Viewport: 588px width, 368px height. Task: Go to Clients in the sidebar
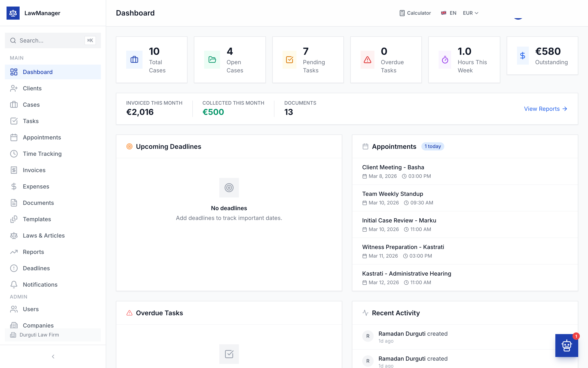(x=53, y=88)
